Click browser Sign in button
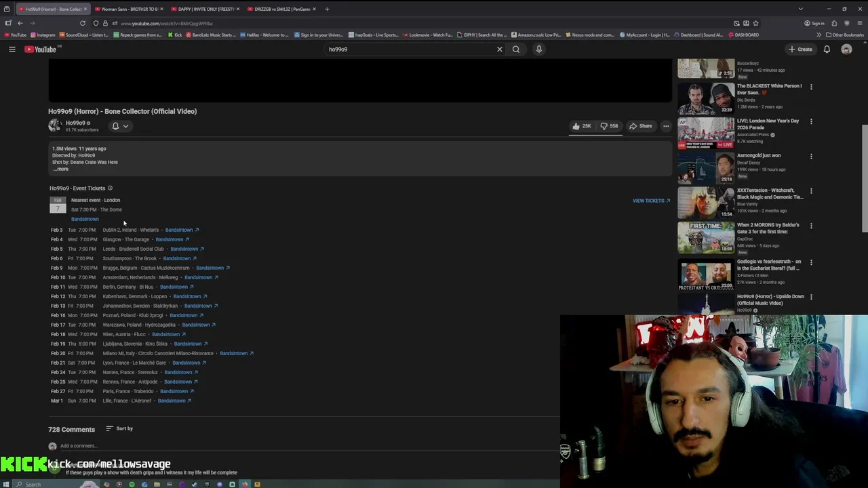The image size is (868, 488). (814, 23)
